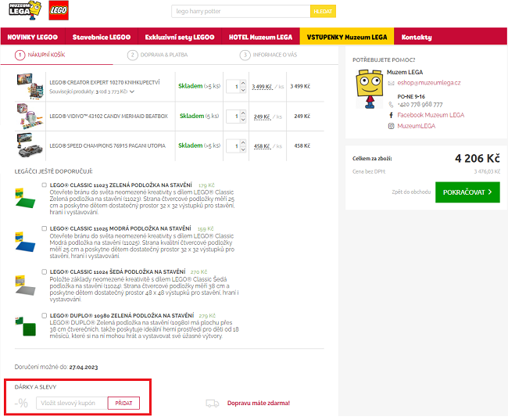The image size is (508, 420).
Task: View the blue baseplate 11025 image
Action: (x=25, y=242)
